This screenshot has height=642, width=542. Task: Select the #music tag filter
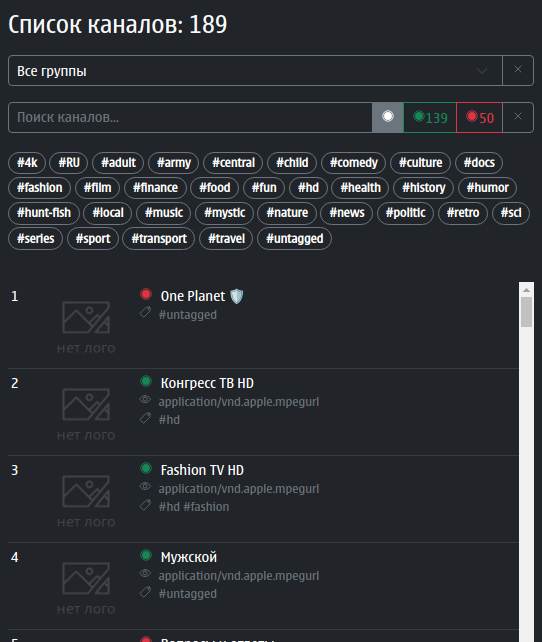click(164, 213)
